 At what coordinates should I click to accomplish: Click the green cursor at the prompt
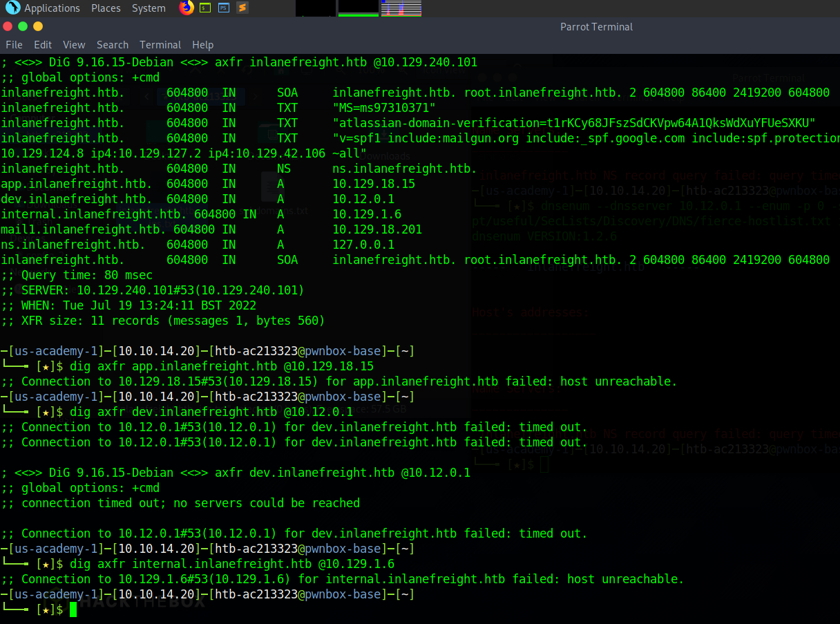coord(73,609)
